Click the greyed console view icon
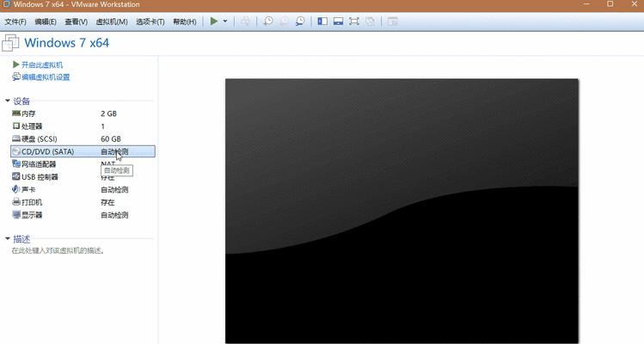This screenshot has height=344, width=644. [393, 21]
